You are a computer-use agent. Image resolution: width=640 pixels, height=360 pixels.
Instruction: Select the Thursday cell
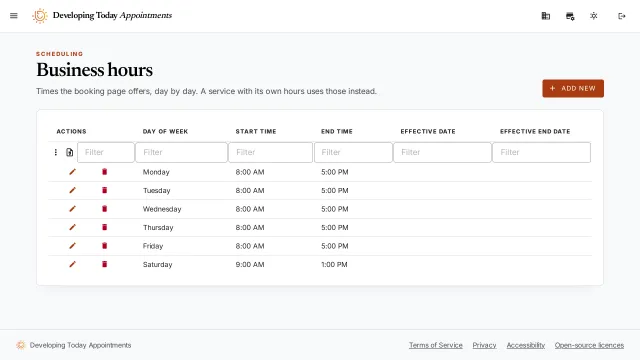pyautogui.click(x=158, y=227)
